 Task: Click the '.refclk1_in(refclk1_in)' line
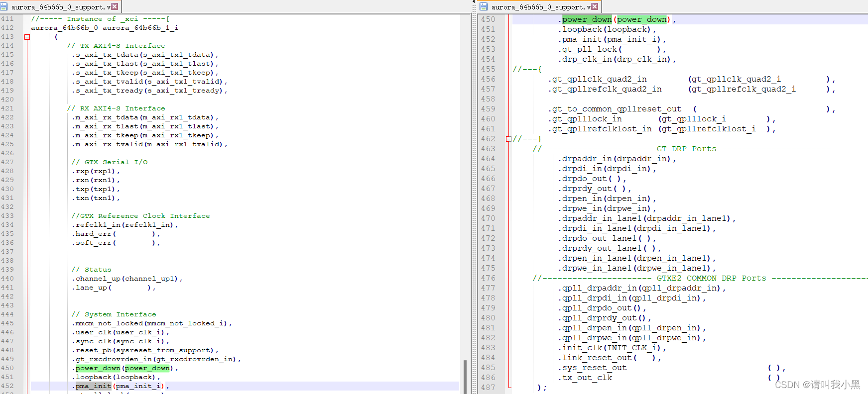(125, 225)
